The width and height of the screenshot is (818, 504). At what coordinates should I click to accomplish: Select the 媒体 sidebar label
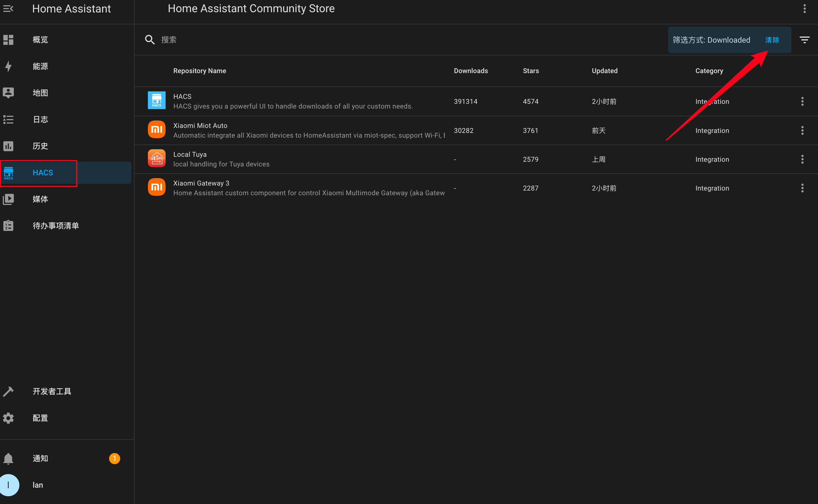coord(40,199)
